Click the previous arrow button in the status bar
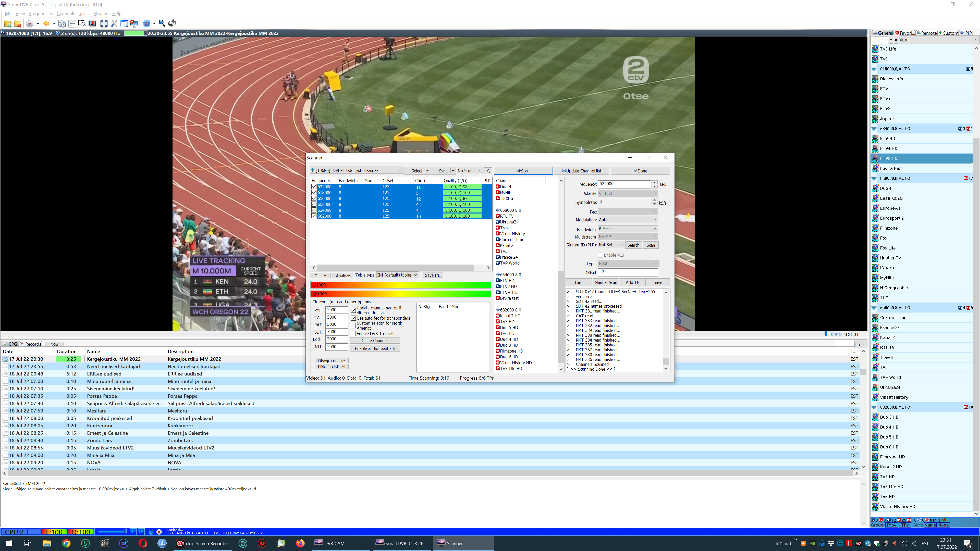The height and width of the screenshot is (551, 980). coord(133,532)
